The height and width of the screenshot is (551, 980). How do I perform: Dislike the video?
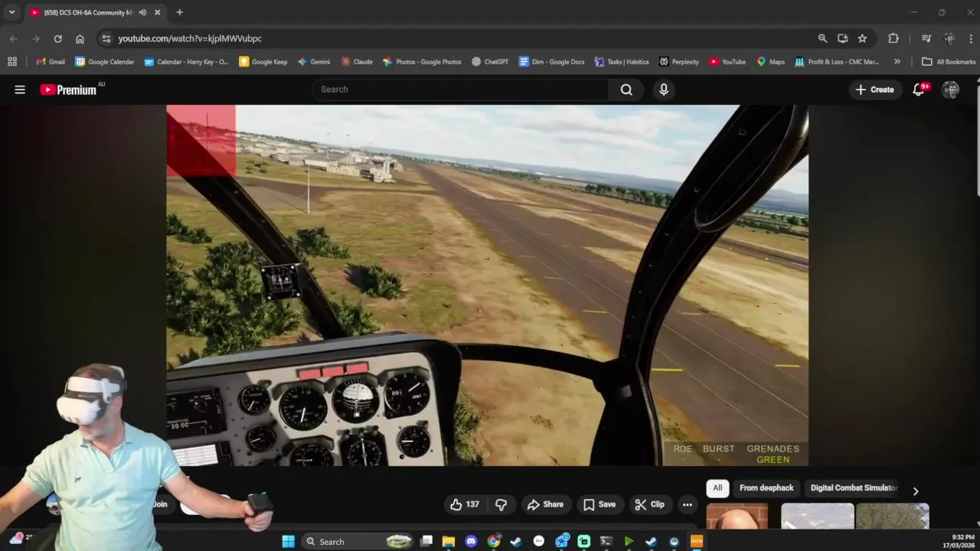coord(501,504)
